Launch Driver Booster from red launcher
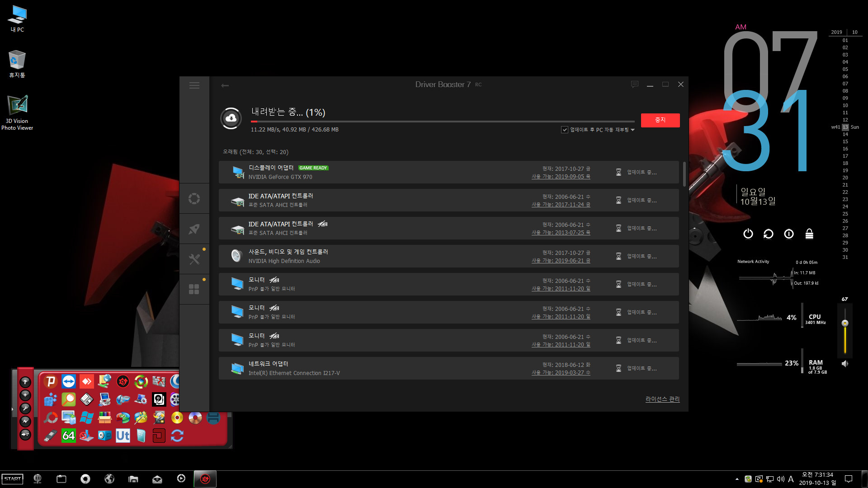868x488 pixels. pos(123,381)
